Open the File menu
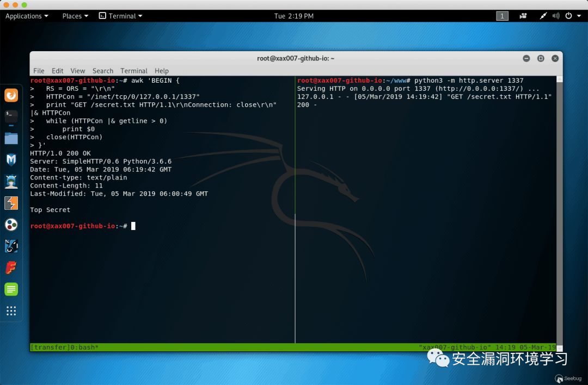This screenshot has height=385, width=588. pyautogui.click(x=39, y=71)
